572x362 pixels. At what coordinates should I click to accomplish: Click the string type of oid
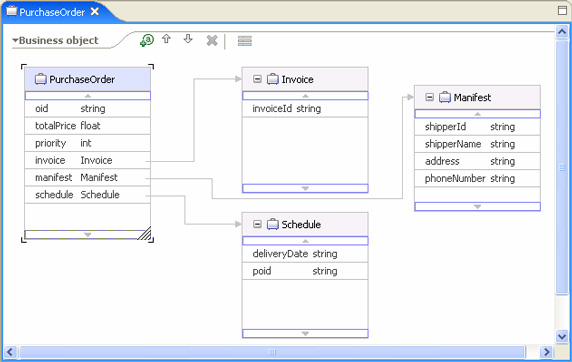click(x=93, y=109)
